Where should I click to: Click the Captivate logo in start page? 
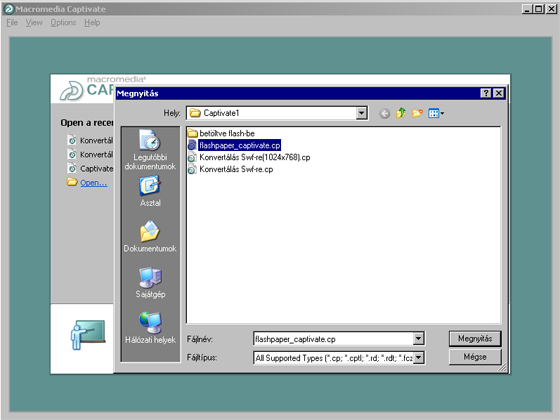coord(71,91)
